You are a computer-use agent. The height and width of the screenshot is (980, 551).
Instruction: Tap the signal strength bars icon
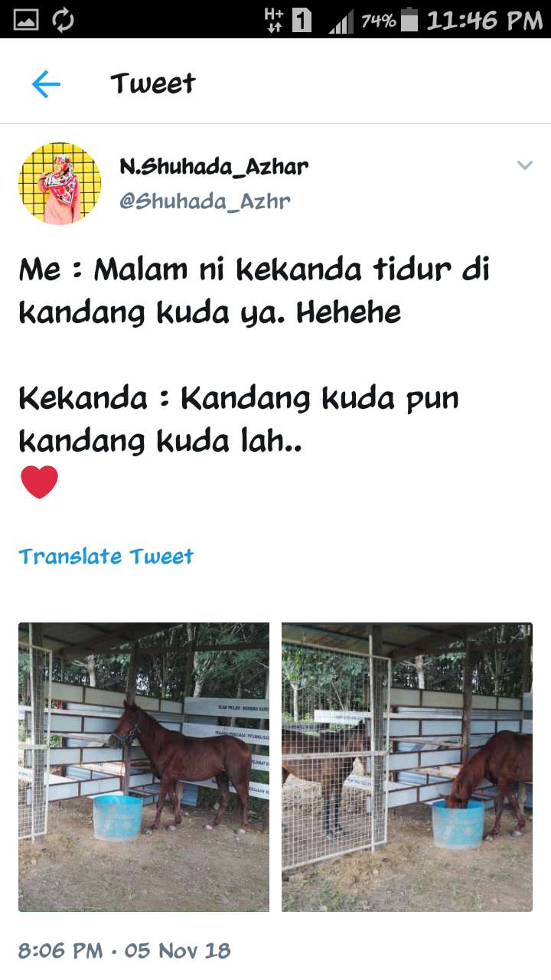click(x=341, y=21)
